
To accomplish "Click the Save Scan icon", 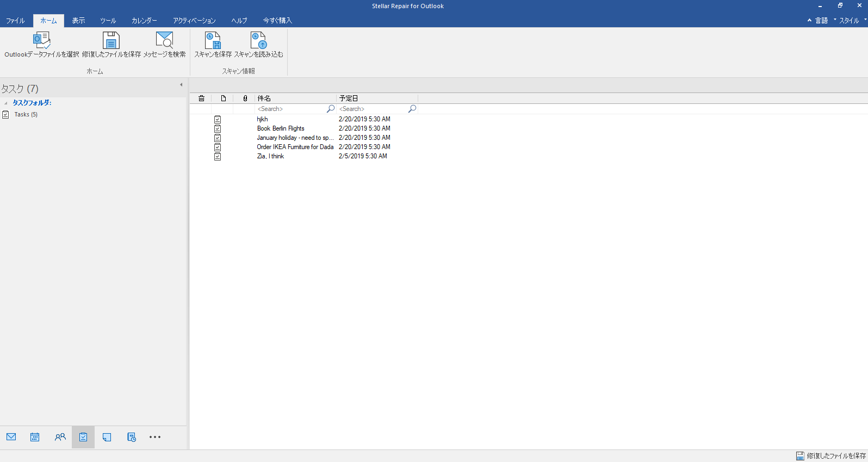I will 213,40.
